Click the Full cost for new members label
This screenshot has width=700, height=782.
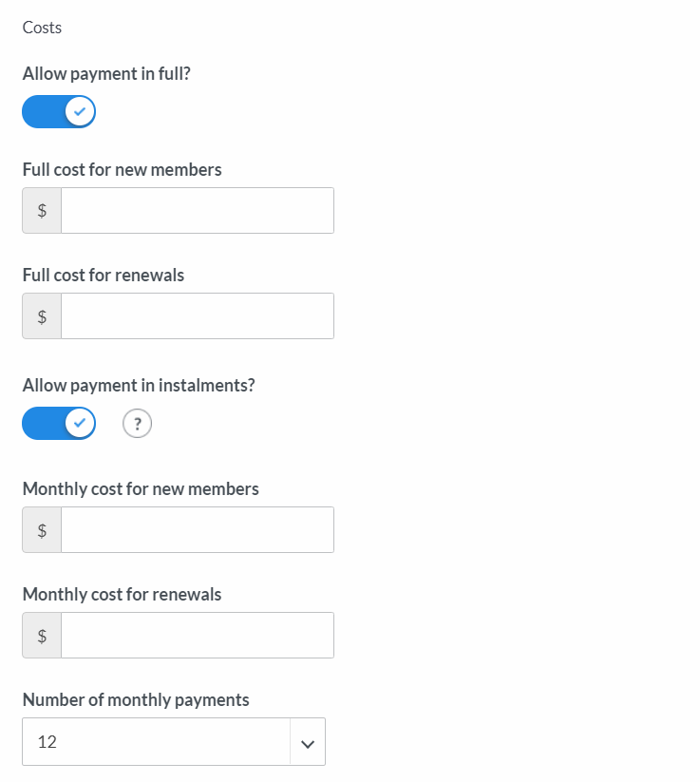pyautogui.click(x=123, y=169)
